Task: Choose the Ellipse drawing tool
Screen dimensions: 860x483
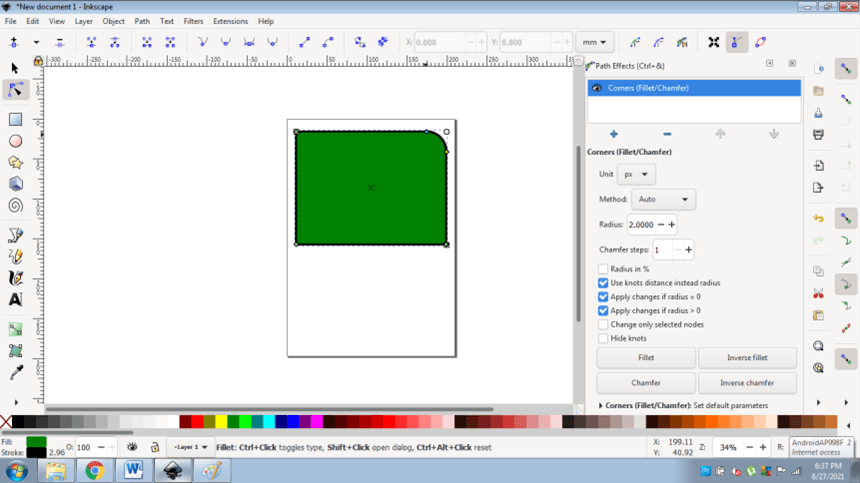Action: tap(15, 141)
